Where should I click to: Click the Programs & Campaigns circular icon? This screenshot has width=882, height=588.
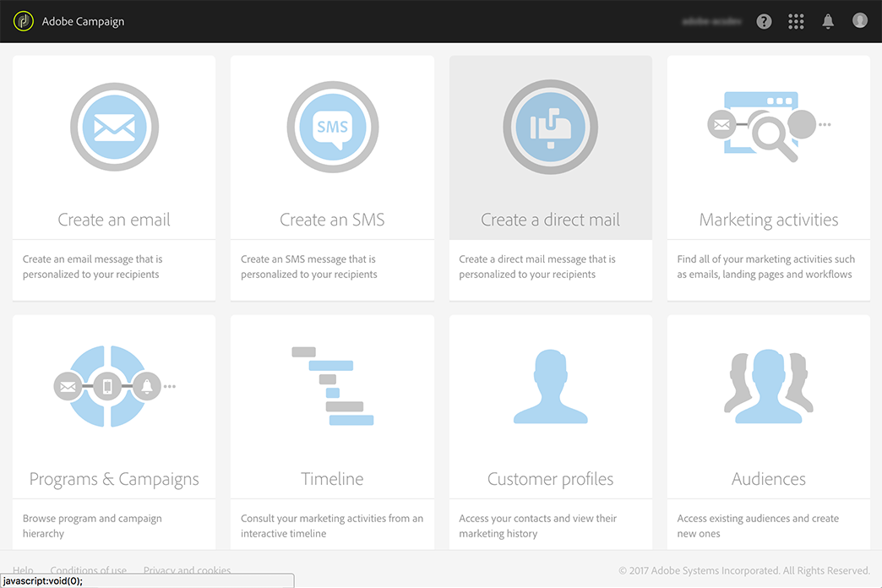click(114, 387)
